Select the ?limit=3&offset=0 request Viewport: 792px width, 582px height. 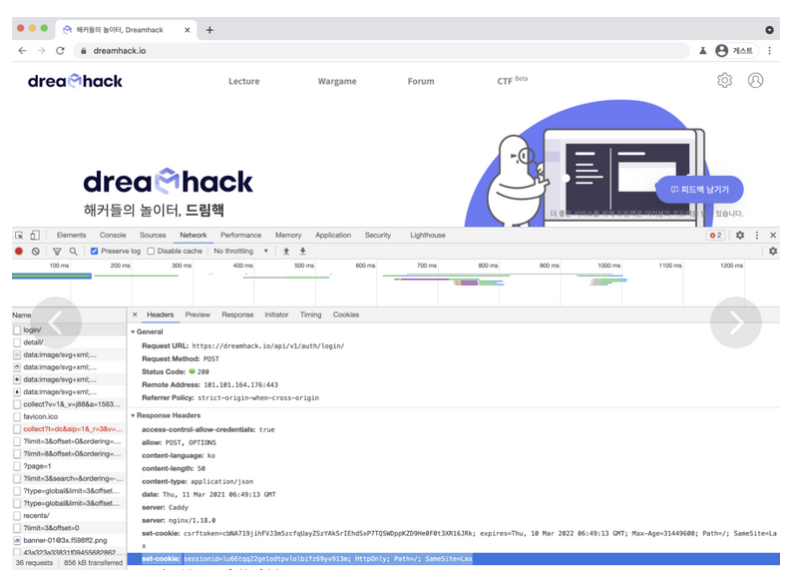click(69, 528)
